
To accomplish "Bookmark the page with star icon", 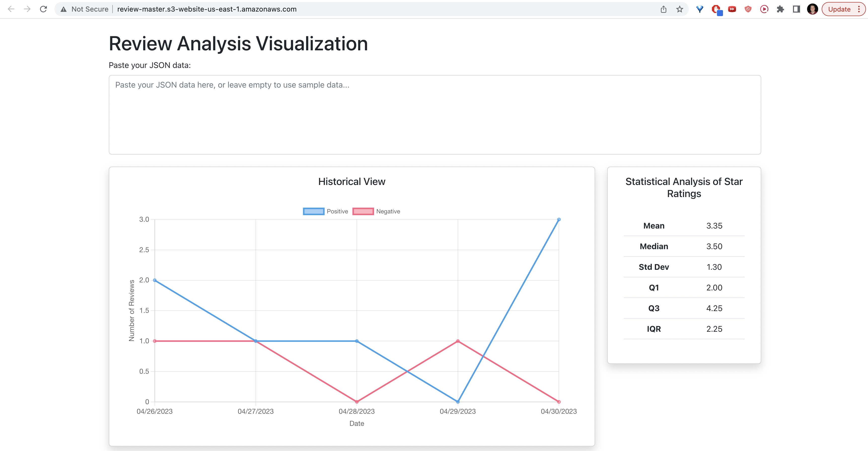I will click(x=680, y=9).
